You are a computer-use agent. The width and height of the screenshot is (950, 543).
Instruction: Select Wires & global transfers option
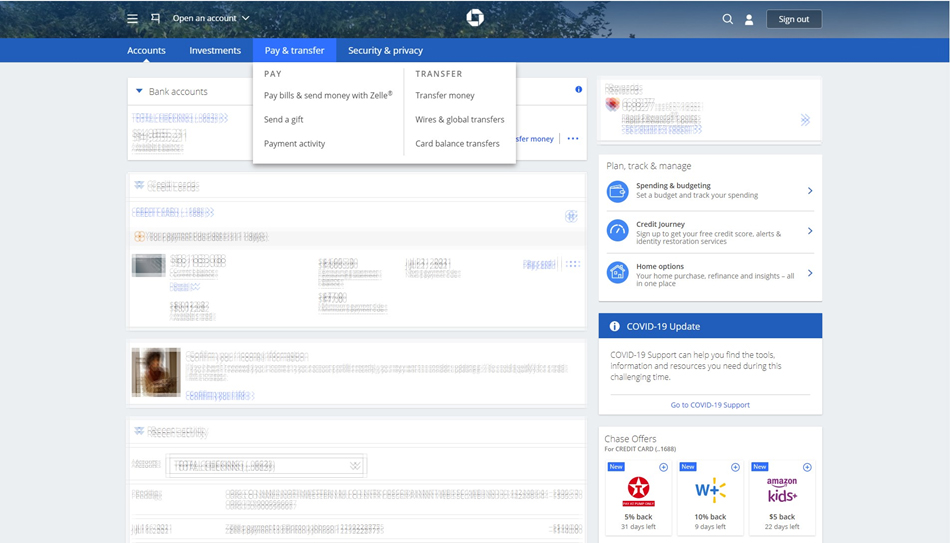pyautogui.click(x=460, y=120)
